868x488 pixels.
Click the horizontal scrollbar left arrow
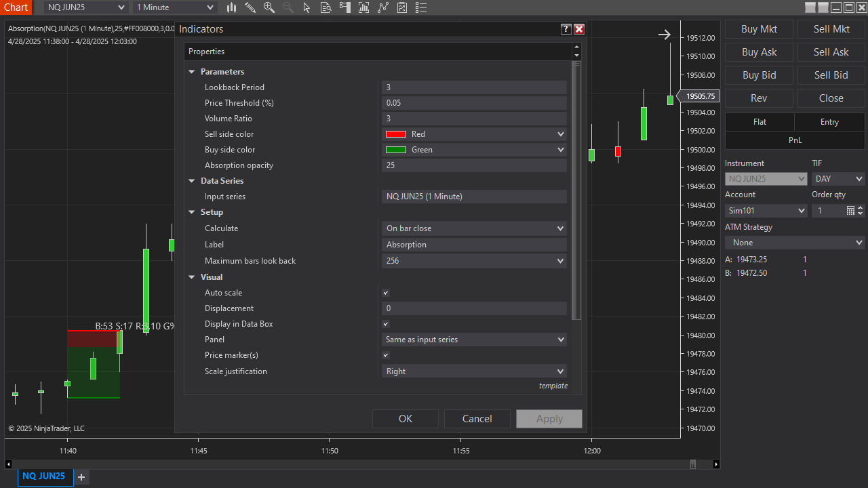8,464
